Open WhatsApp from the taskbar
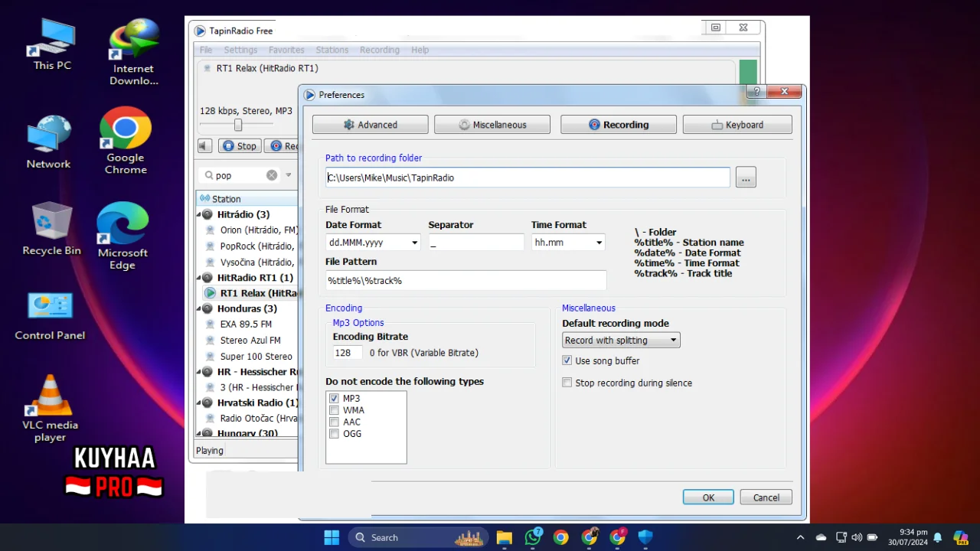980x551 pixels. click(x=533, y=537)
